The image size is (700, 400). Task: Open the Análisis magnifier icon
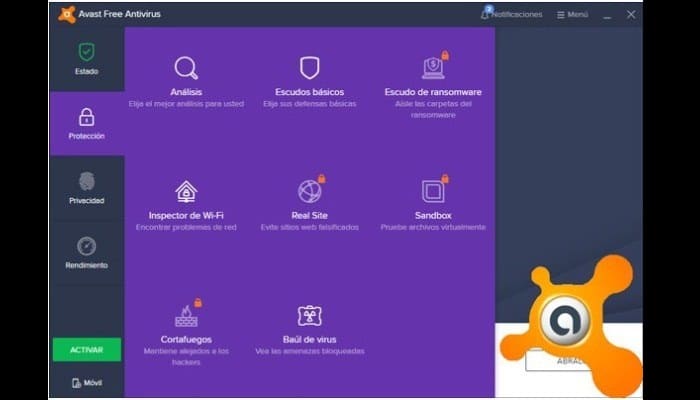tap(186, 68)
